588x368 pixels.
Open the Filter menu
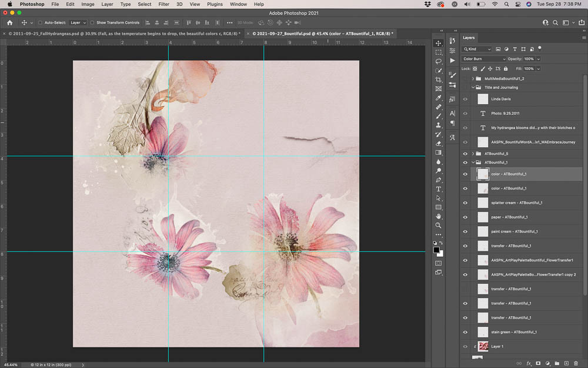163,4
